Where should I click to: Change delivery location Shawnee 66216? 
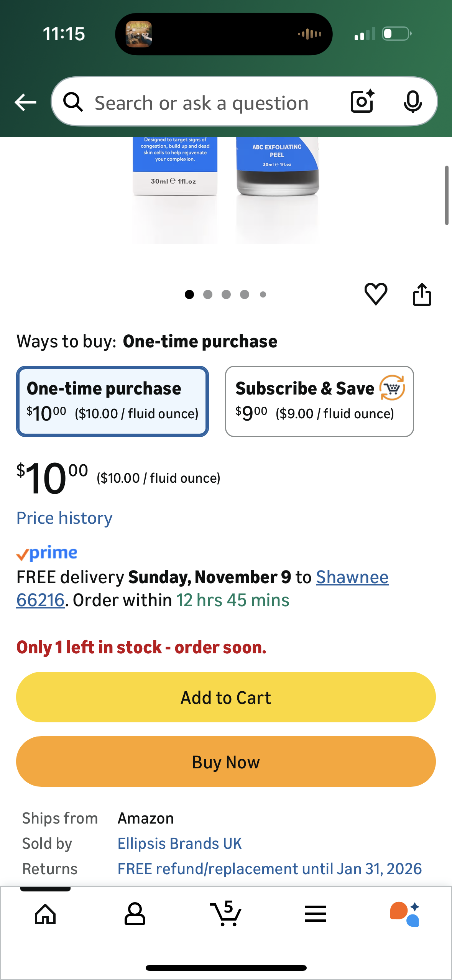point(352,577)
